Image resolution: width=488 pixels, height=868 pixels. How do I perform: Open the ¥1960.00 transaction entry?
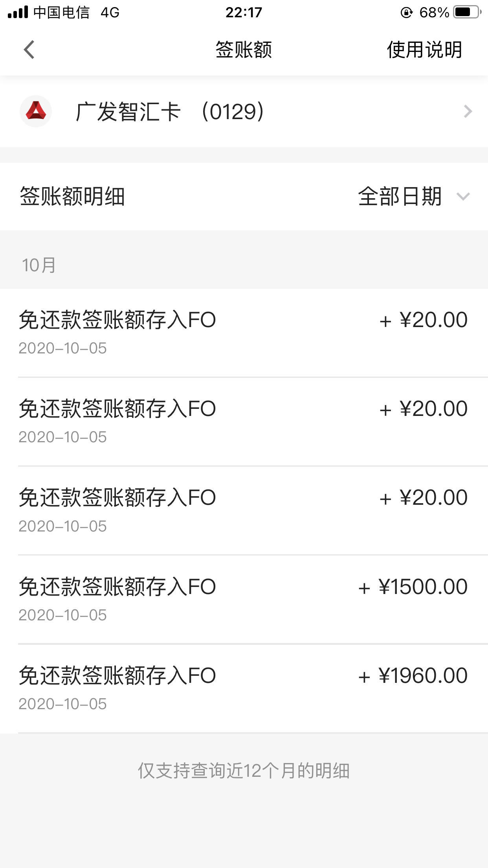(x=244, y=688)
